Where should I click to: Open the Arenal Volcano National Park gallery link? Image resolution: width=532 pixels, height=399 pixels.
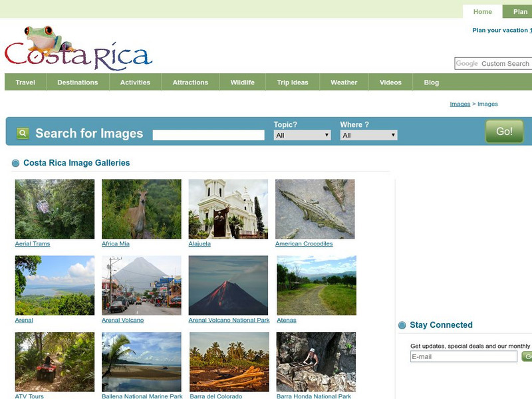tap(229, 319)
